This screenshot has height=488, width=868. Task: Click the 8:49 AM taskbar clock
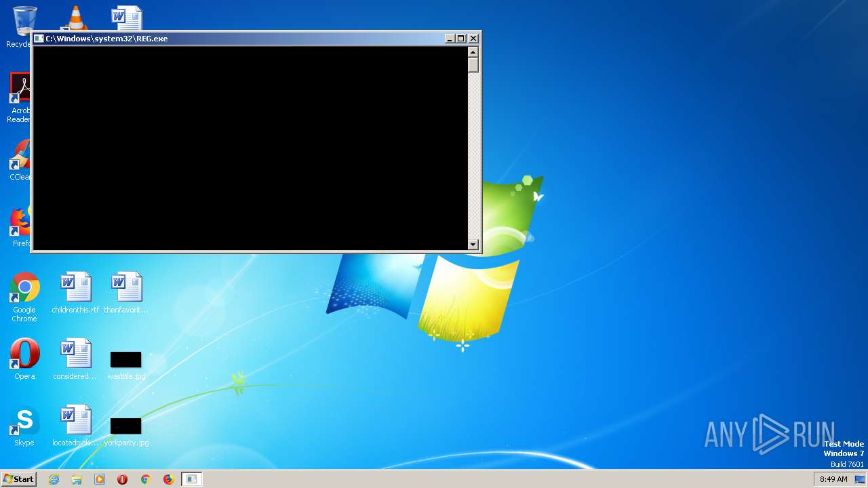point(833,479)
